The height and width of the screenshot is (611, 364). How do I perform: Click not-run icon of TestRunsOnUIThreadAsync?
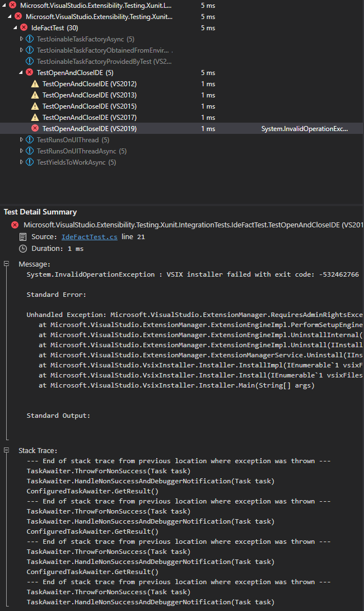(x=30, y=151)
